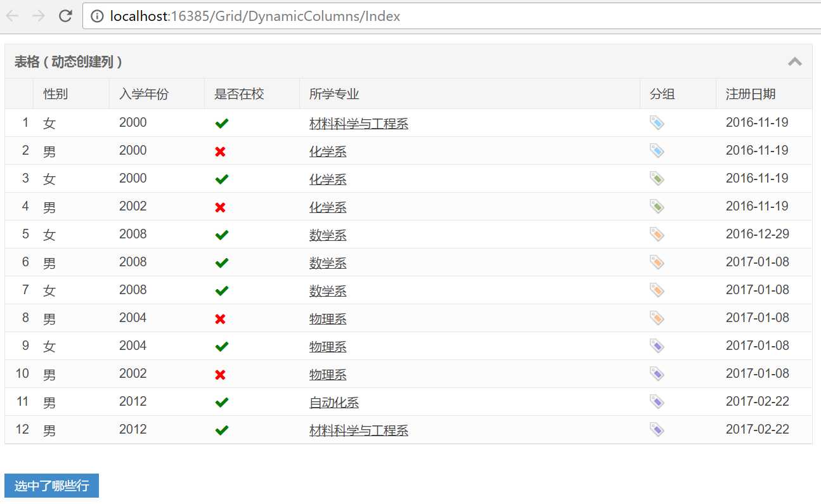Click the green checkmark in row 11
This screenshot has width=821, height=504.
click(x=221, y=403)
